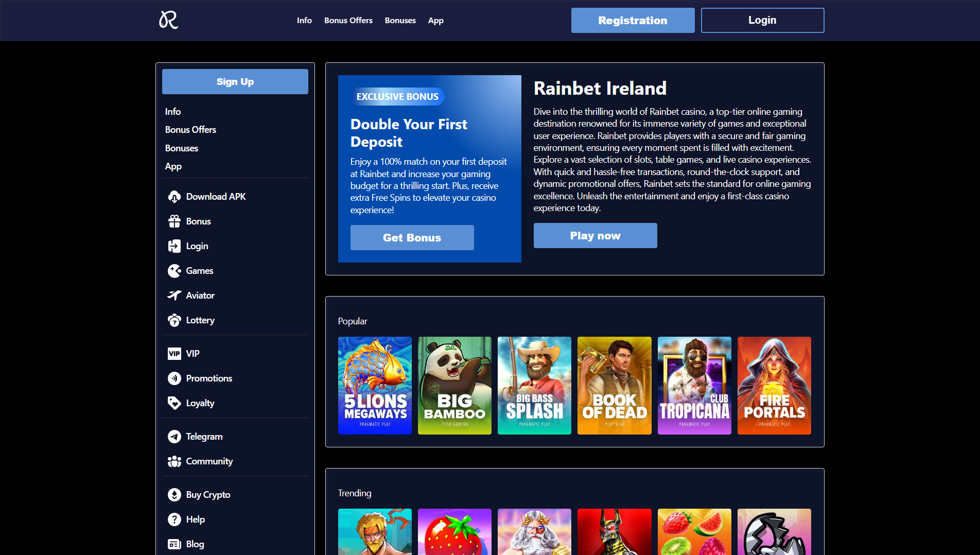Image resolution: width=980 pixels, height=555 pixels.
Task: Open Bonus Offers in the top navigation
Action: (x=348, y=21)
